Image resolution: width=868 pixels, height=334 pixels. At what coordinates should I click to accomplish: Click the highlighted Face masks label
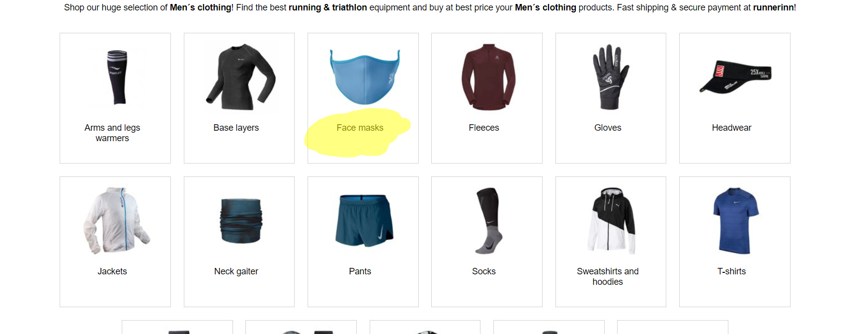coord(360,128)
